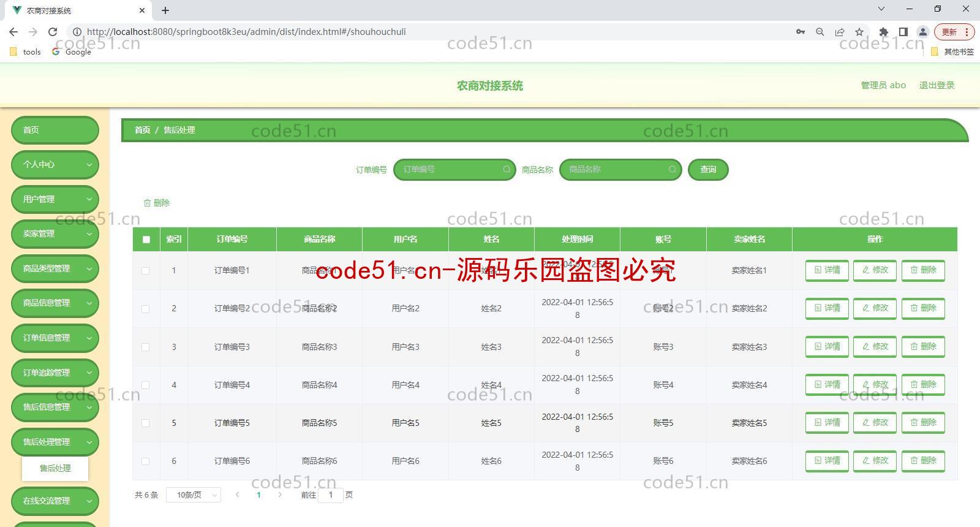Click 退出登录 link
This screenshot has height=527, width=980.
tap(937, 85)
